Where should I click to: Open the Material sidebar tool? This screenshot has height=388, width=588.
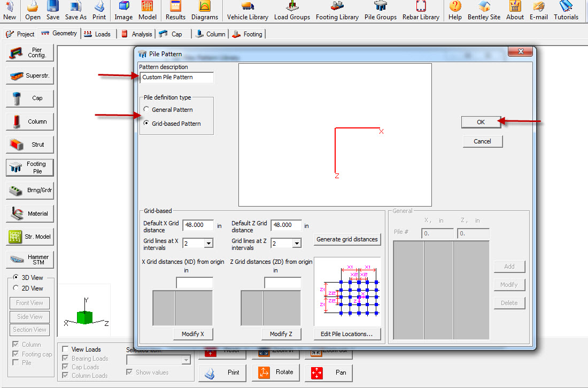point(30,214)
